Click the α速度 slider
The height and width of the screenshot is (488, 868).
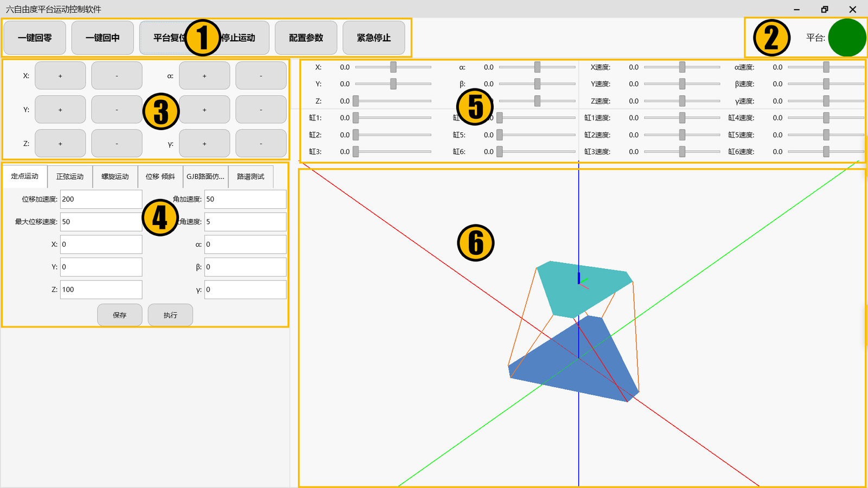tap(826, 67)
